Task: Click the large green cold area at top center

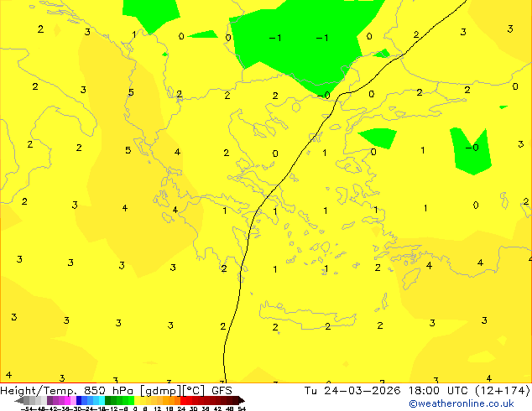Action: 294,38
